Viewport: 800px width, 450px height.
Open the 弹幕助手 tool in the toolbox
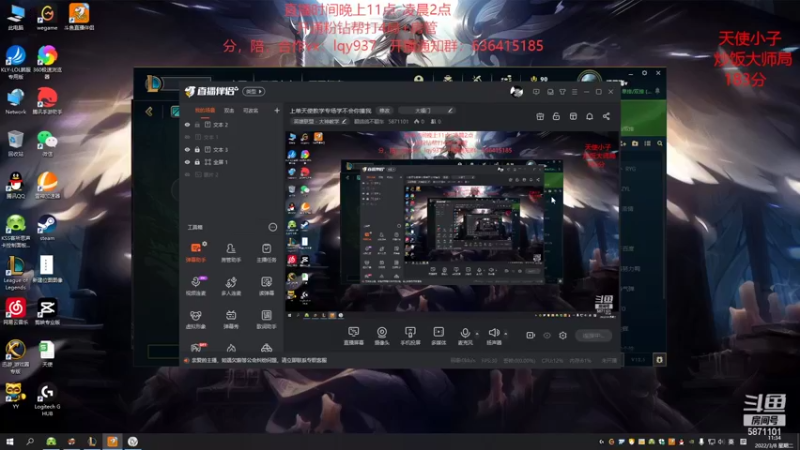click(x=195, y=252)
